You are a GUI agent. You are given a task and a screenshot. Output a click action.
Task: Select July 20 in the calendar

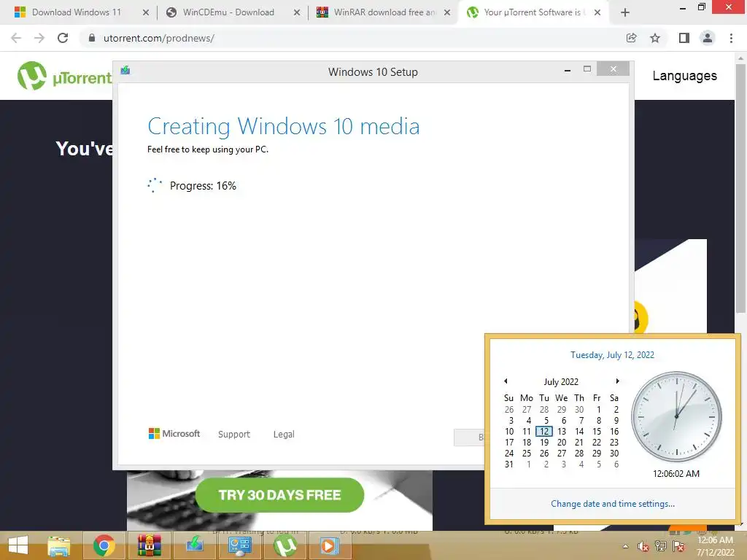pos(562,443)
